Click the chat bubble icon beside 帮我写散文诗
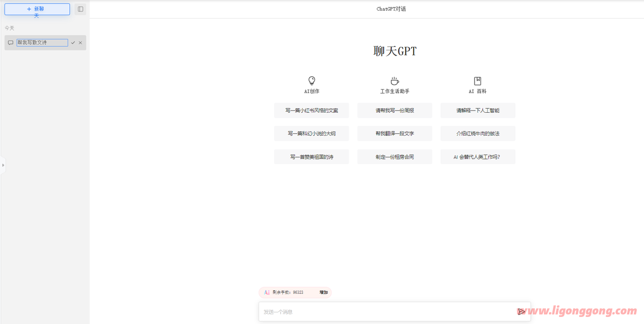The width and height of the screenshot is (644, 324). (11, 43)
